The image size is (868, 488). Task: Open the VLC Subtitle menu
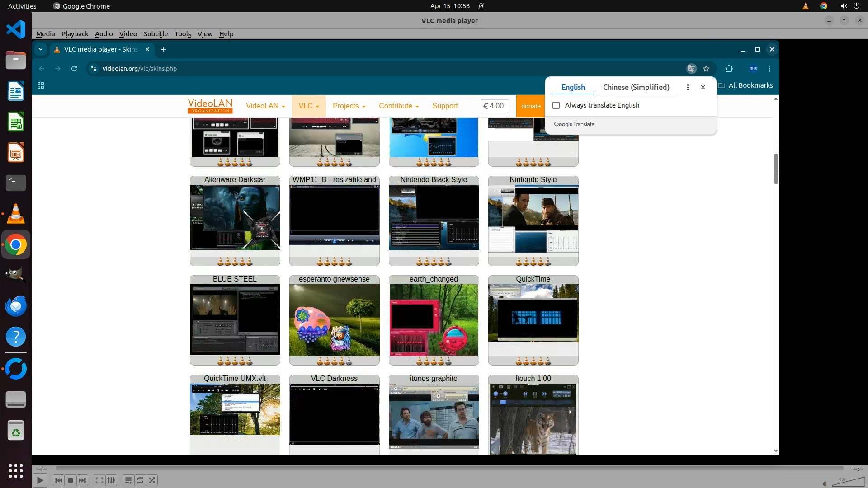tap(156, 34)
